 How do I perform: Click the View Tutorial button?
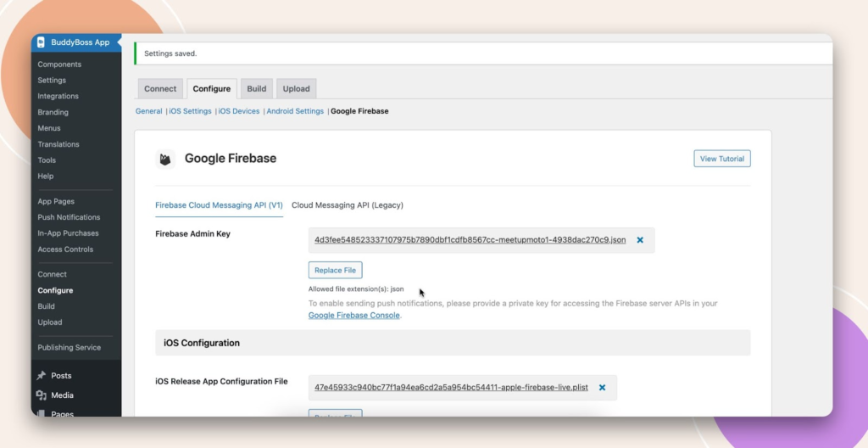click(721, 159)
